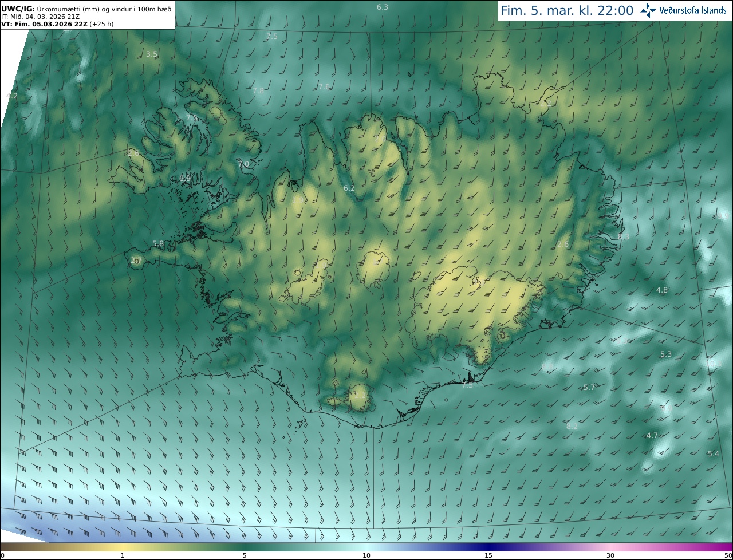Image resolution: width=733 pixels, height=560 pixels.
Task: Click the 5.3 value on the map
Action: coord(666,354)
